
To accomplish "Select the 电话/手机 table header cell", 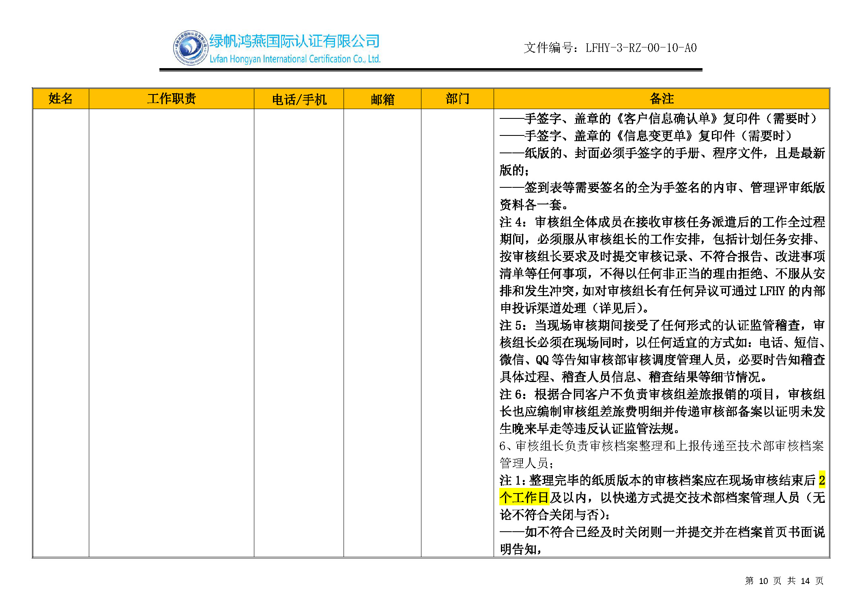I will coord(299,99).
